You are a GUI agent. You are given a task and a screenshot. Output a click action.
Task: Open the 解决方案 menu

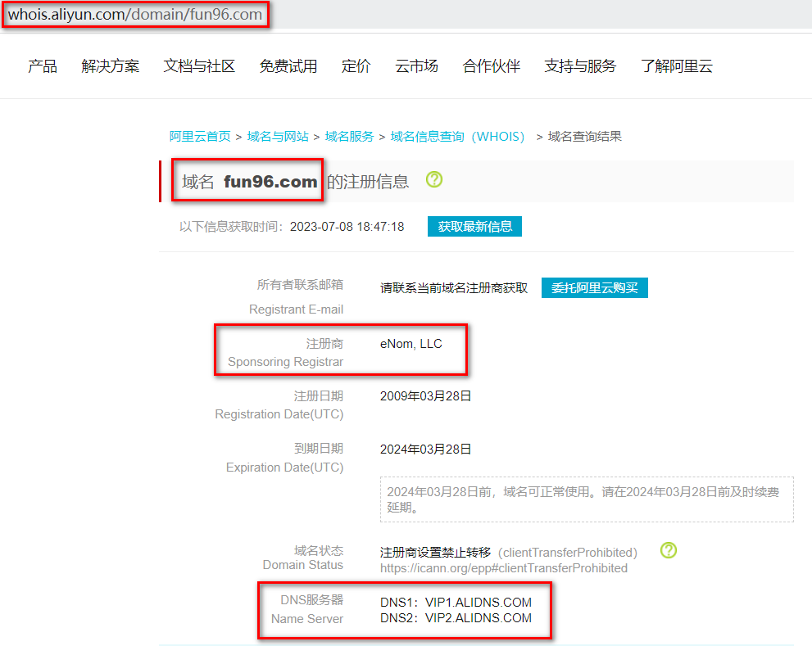(111, 66)
